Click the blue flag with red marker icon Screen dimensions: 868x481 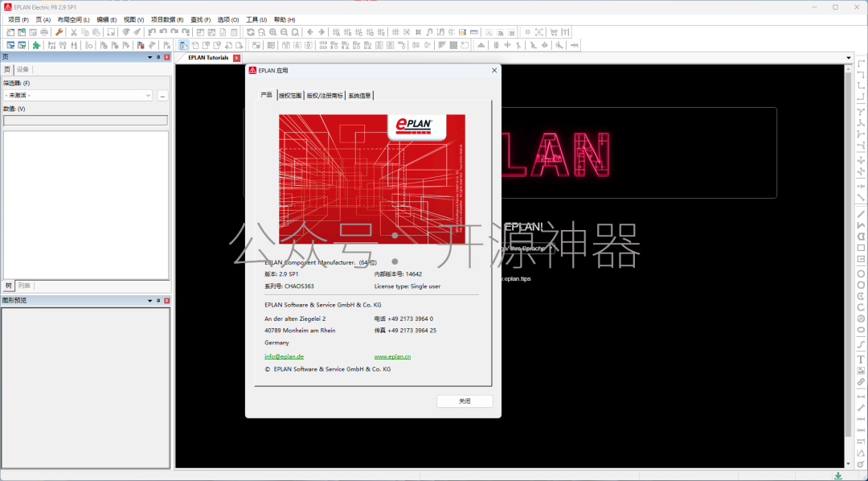coord(141,45)
